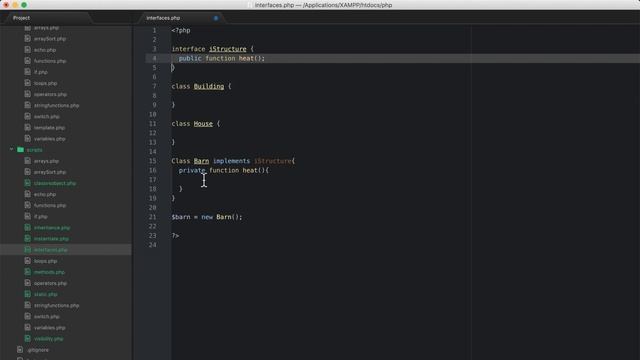Click the file icon next to instantiate.php
This screenshot has height=360, width=640.
[x=27, y=238]
